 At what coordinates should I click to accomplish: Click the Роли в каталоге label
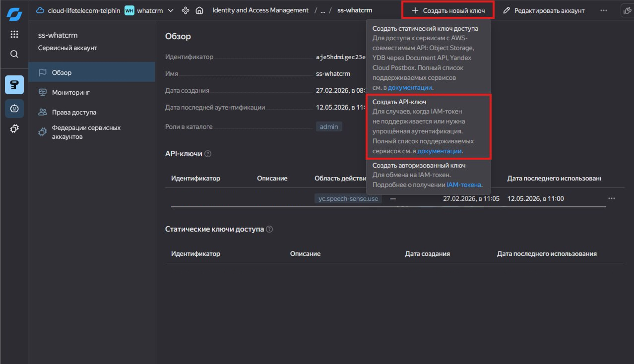pos(189,127)
